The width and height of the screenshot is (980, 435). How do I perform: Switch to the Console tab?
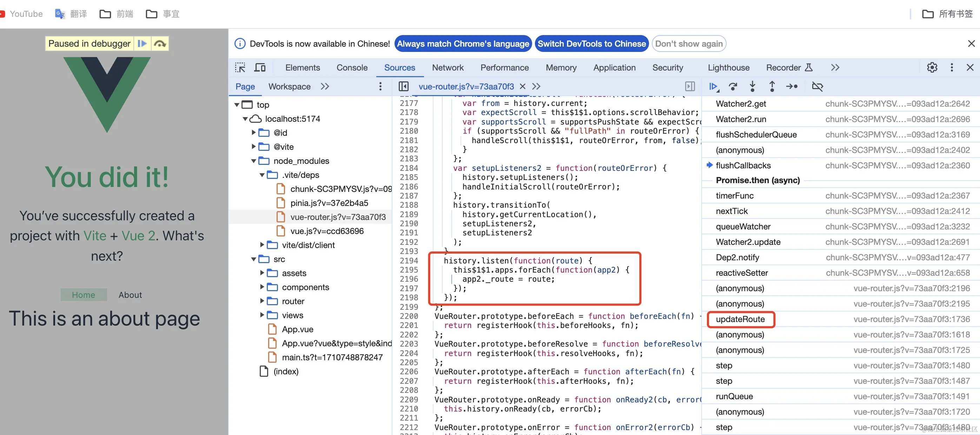click(351, 68)
